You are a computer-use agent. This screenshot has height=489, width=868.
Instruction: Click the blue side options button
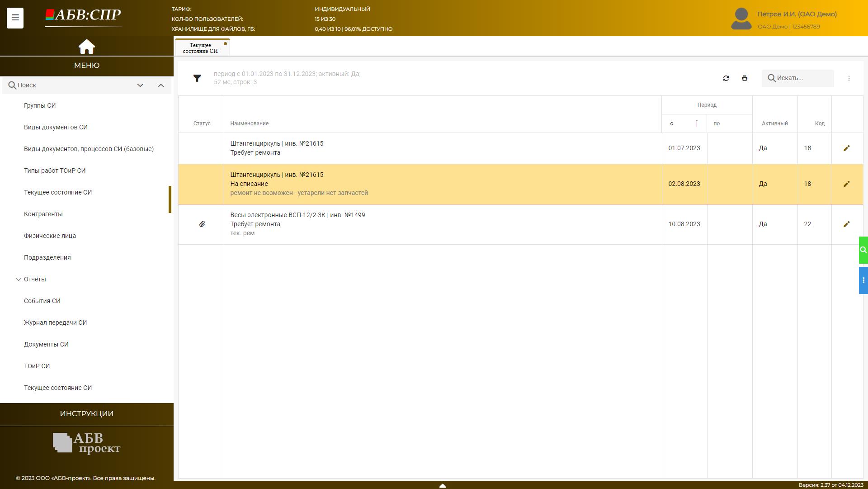pos(863,280)
